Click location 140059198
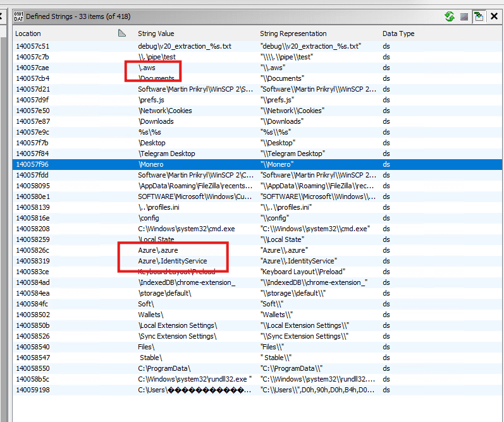Screen dimensions: 504x422 (33, 390)
